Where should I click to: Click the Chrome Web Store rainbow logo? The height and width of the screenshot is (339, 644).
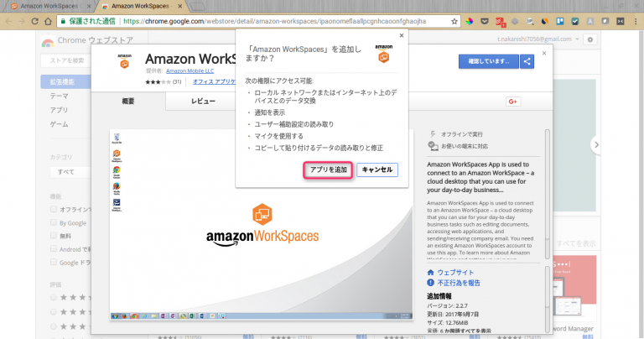(x=48, y=42)
